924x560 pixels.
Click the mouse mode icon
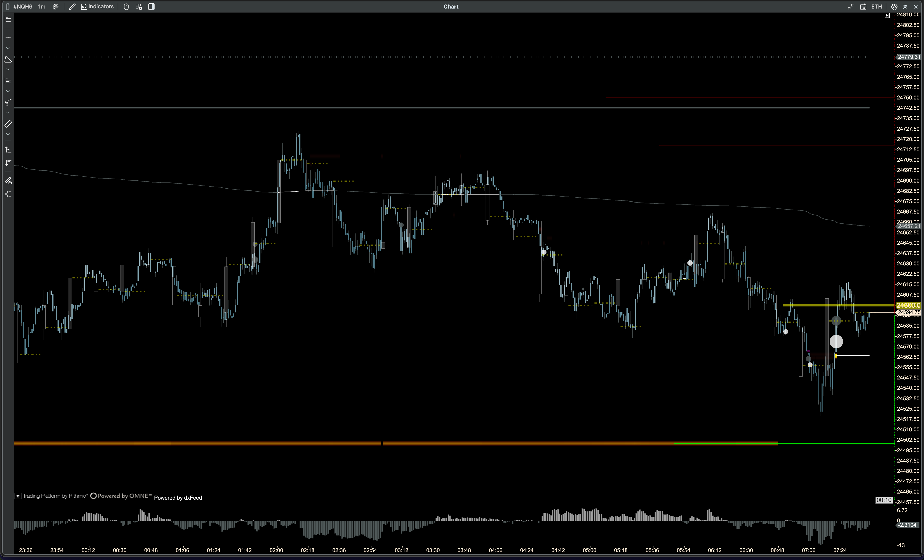[126, 7]
